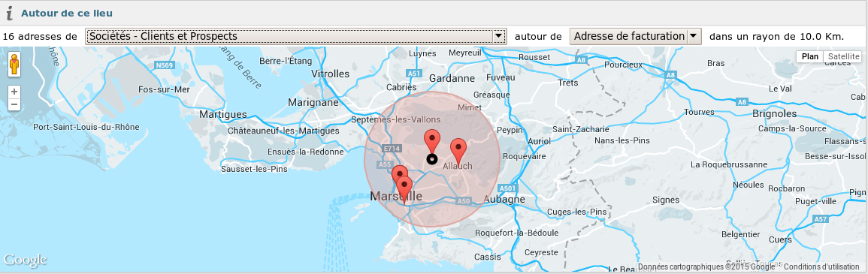Viewport: 868px width, 274px height.
Task: Open the Adresse de facturation dropdown
Action: tap(636, 37)
